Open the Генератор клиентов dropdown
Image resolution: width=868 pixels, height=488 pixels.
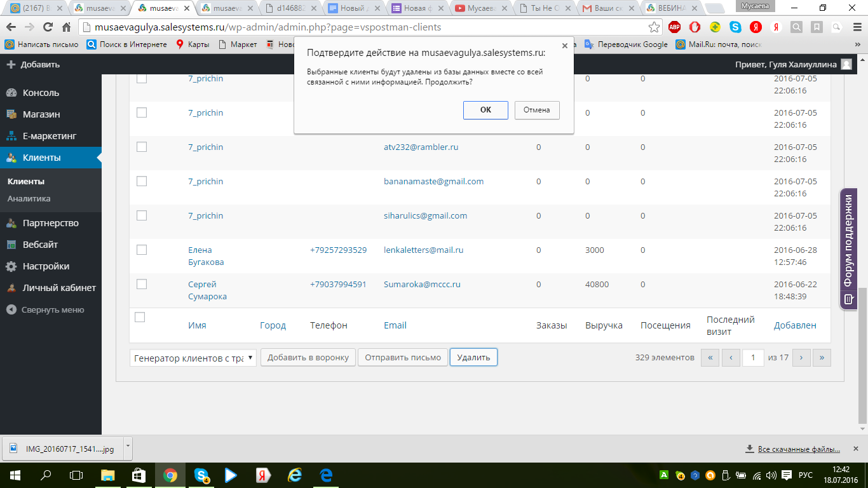pyautogui.click(x=193, y=358)
